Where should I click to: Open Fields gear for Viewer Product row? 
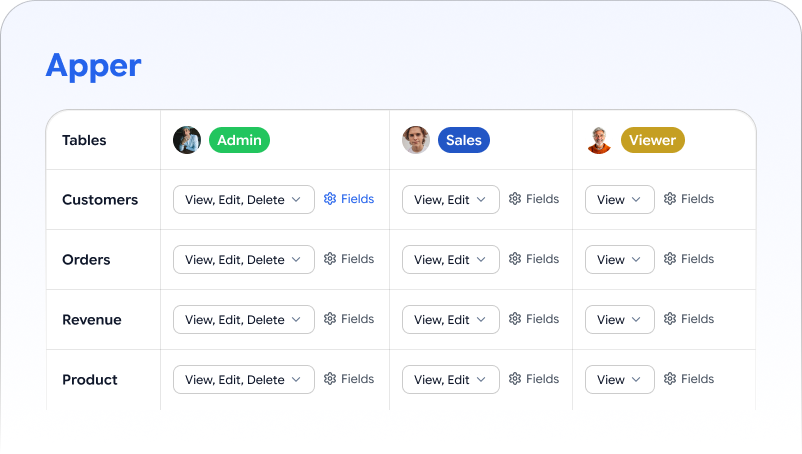pyautogui.click(x=688, y=379)
